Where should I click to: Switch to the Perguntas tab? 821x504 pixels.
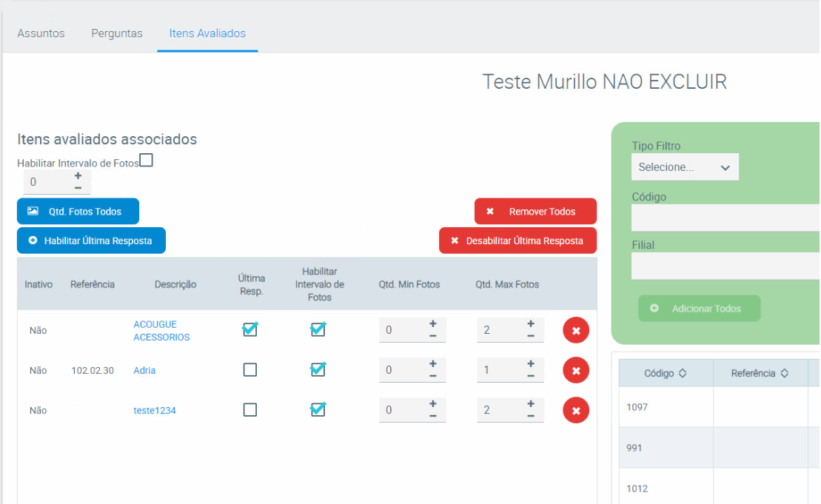pos(117,33)
